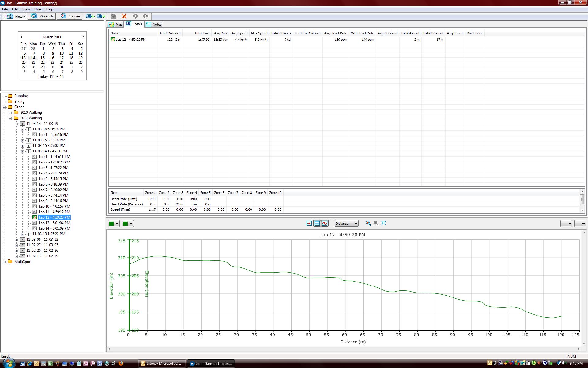Switch to the Map tab

pos(115,25)
